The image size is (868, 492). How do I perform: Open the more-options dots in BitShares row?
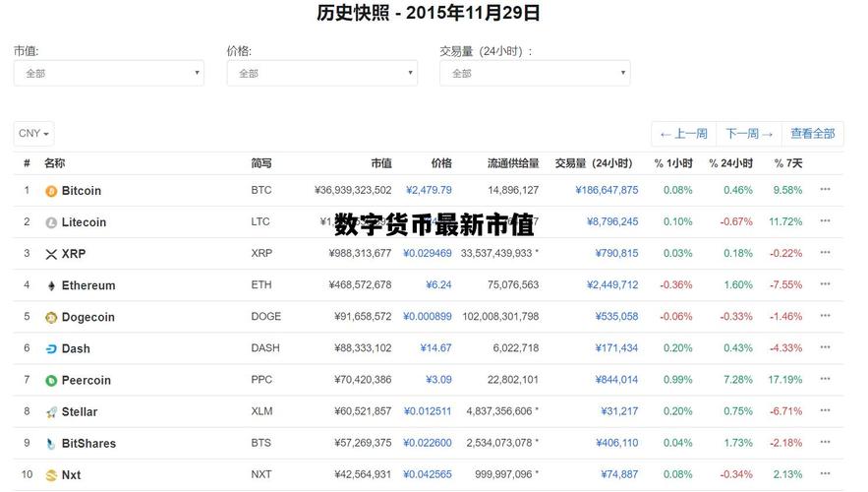tap(825, 442)
